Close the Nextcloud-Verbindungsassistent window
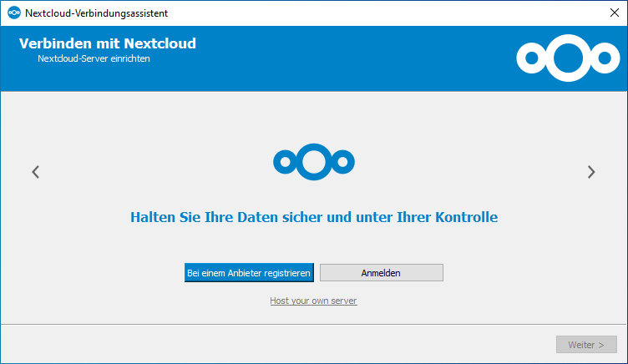This screenshot has height=364, width=628. pos(614,13)
